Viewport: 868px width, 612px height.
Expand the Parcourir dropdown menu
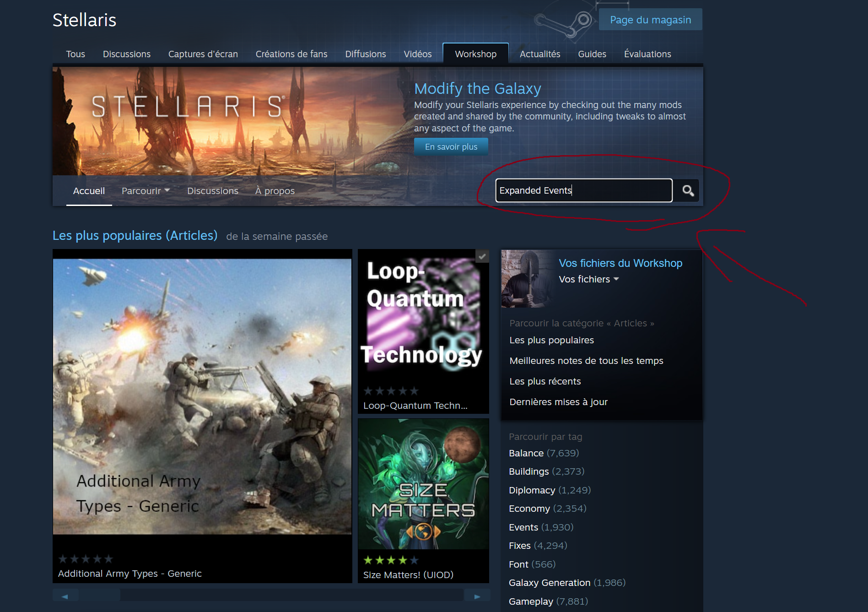146,191
